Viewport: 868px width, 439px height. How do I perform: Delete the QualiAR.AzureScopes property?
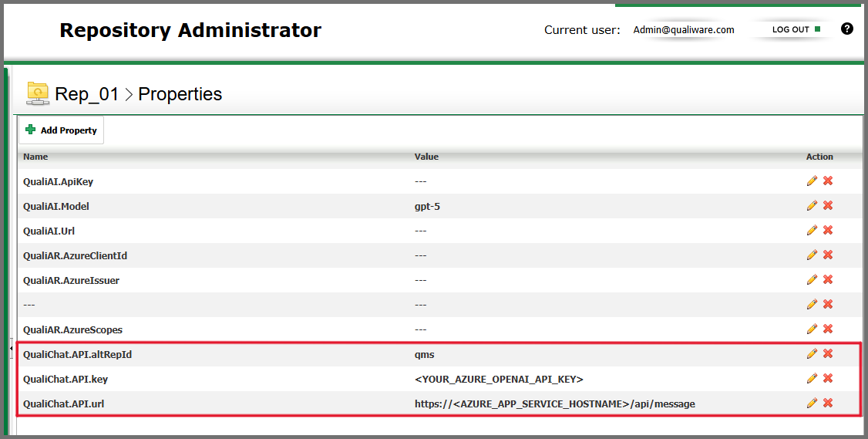coord(828,329)
